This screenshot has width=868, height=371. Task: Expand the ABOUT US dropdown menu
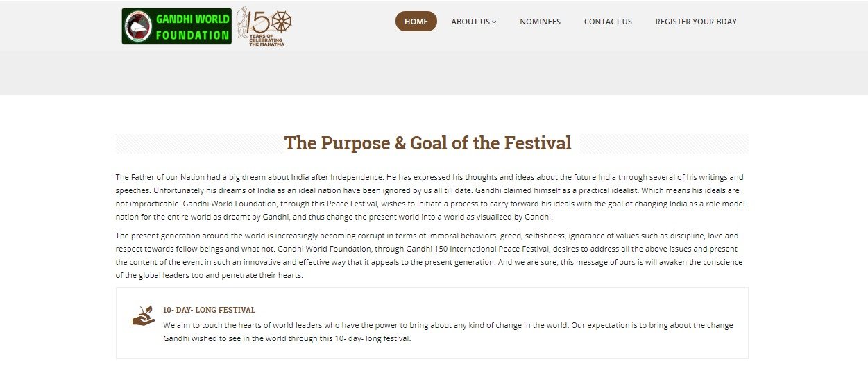(470, 22)
